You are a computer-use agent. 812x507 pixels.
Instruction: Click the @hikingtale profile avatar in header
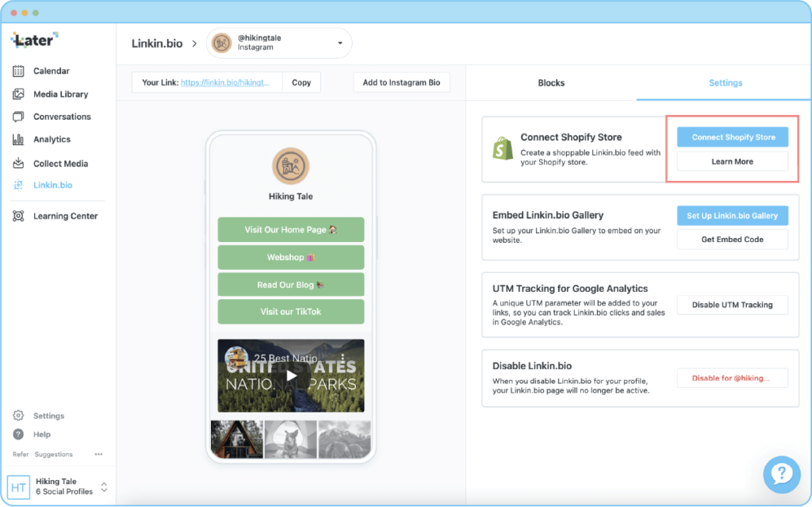(x=222, y=43)
